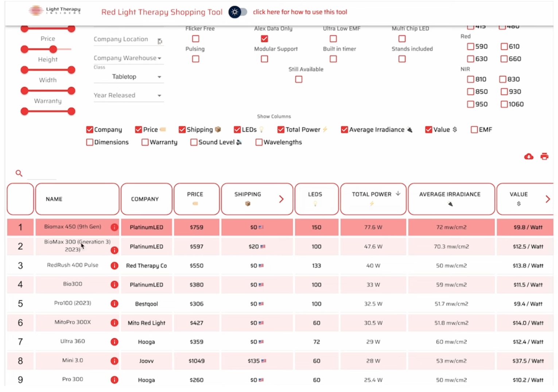The height and width of the screenshot is (392, 558).
Task: Click the Price slider right handle
Action: (x=53, y=49)
